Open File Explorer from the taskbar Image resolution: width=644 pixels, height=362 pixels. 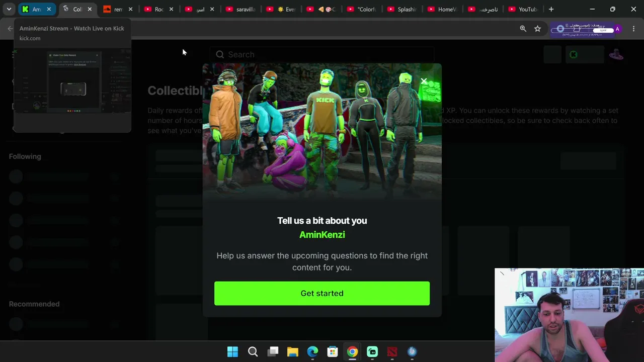tap(292, 352)
